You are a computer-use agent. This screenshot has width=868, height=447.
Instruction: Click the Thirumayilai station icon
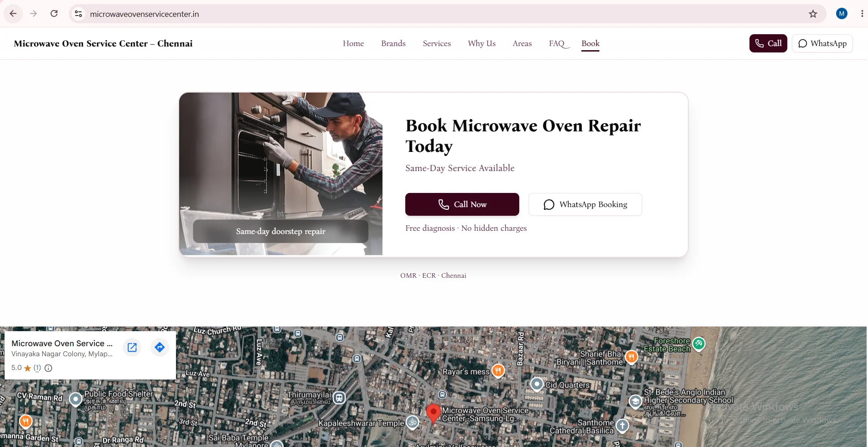tap(339, 398)
